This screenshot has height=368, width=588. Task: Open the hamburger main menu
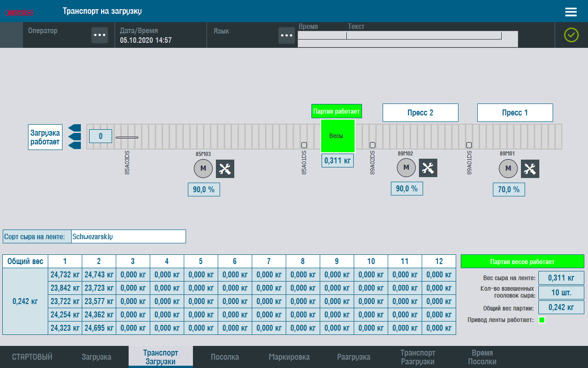point(571,12)
